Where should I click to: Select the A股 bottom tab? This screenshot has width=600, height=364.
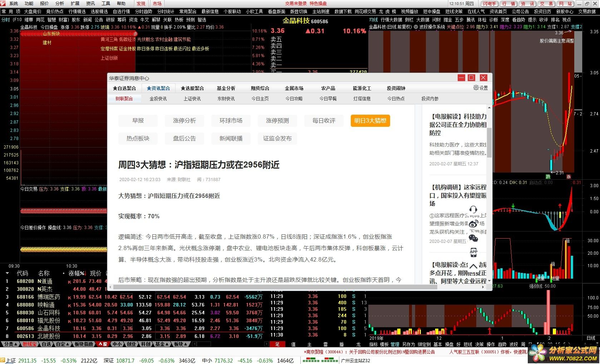point(103,344)
